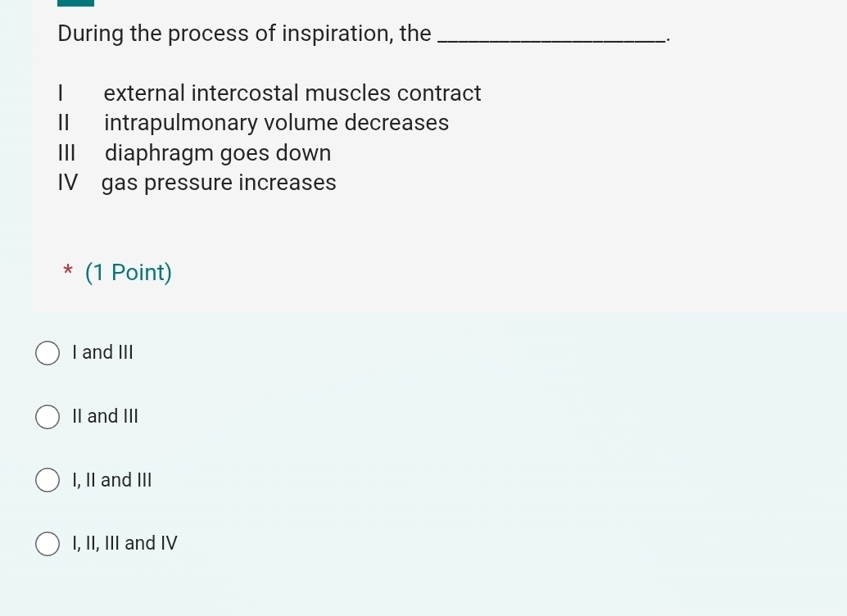Select the 'II and III' answer option
This screenshot has width=847, height=616.
tap(48, 417)
